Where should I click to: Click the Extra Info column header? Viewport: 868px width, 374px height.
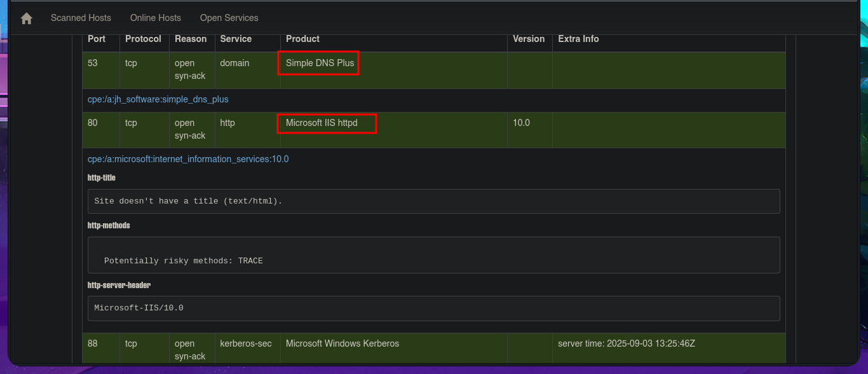(x=578, y=39)
